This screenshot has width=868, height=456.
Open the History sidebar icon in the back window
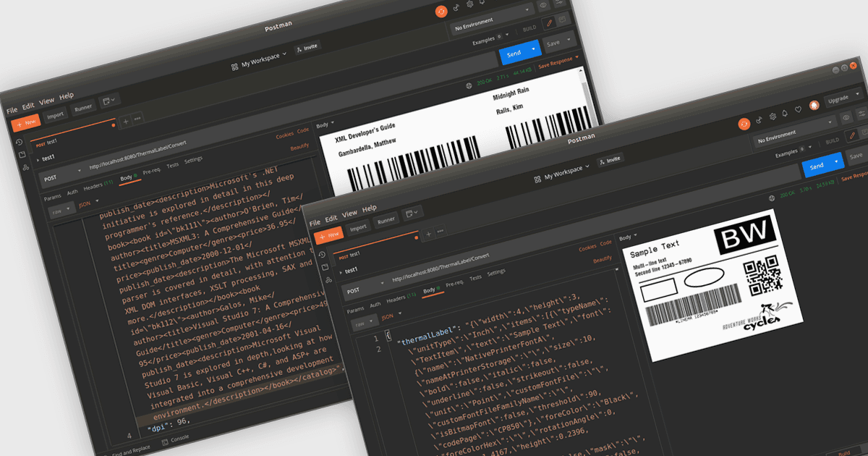20,142
